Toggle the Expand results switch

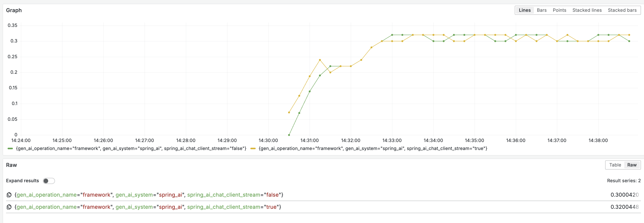pyautogui.click(x=49, y=181)
